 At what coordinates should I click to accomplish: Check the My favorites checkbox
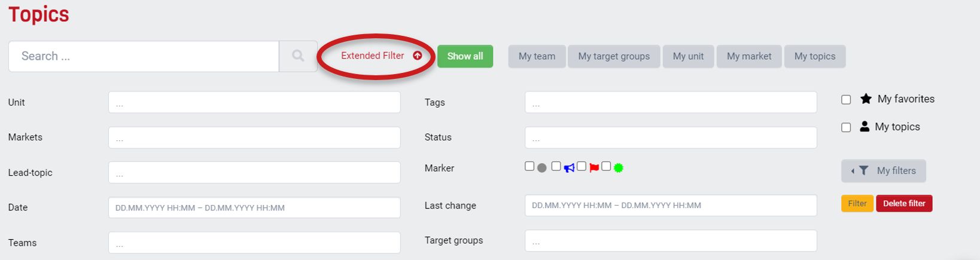(846, 100)
